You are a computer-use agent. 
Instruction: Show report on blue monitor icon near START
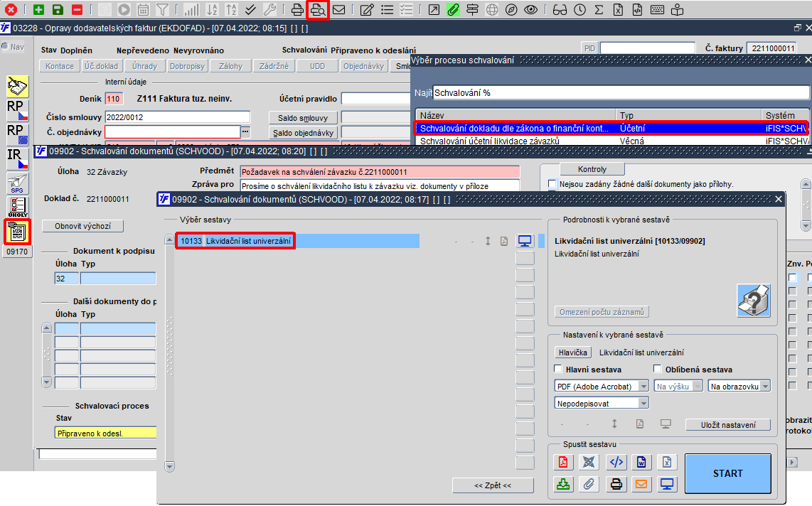[x=667, y=484]
